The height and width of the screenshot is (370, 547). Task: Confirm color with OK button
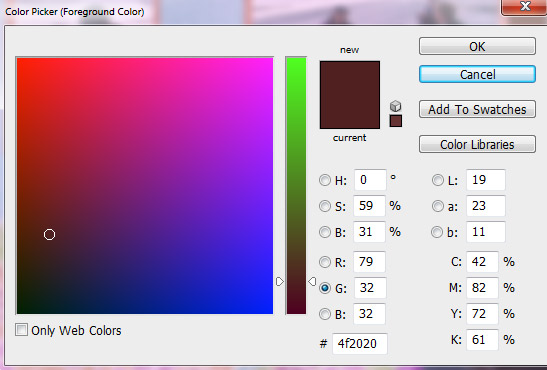pyautogui.click(x=477, y=46)
